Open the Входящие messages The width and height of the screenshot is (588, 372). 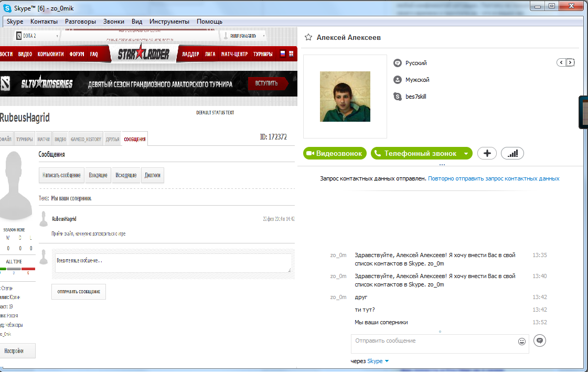[x=98, y=175]
